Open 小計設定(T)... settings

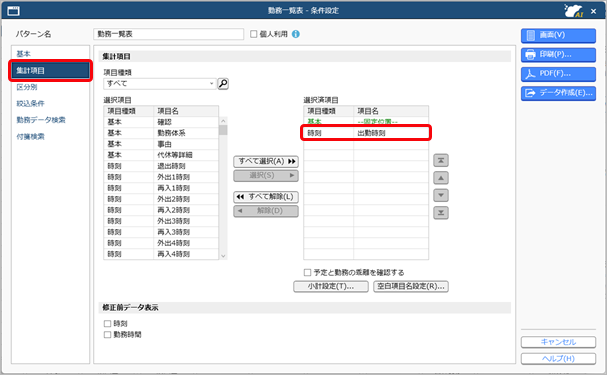331,286
